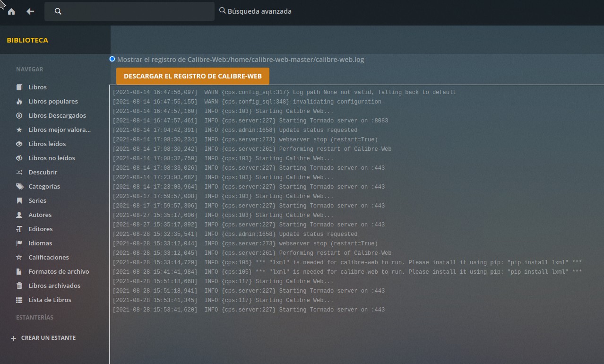This screenshot has height=364, width=604.
Task: Click the star icon for Libros mejor valorados
Action: pos(19,130)
